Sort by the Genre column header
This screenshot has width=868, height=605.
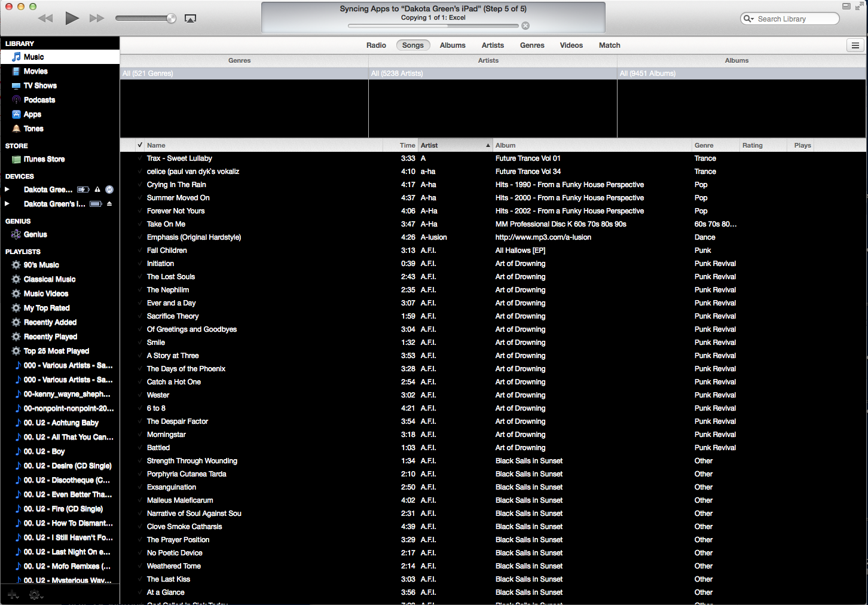coord(715,145)
